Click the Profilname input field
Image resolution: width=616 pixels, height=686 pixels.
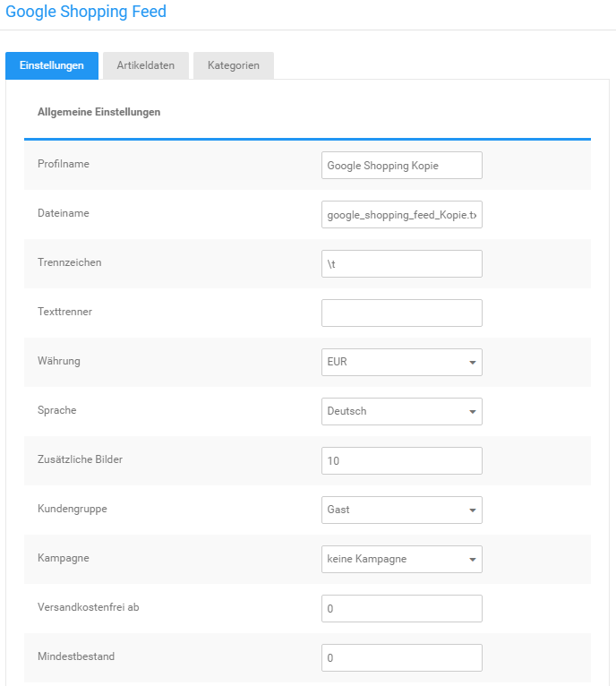pyautogui.click(x=402, y=166)
